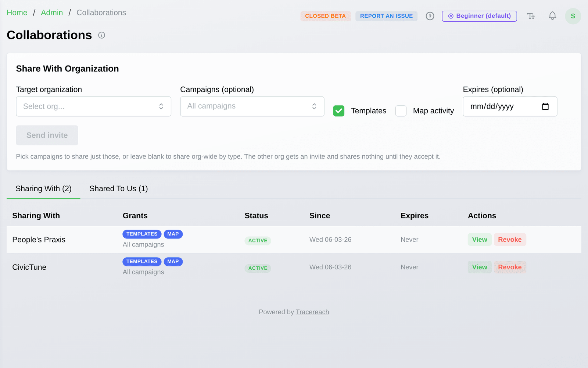Untick the Templates checkbox
Screen dimensions: 588x368
coord(339,111)
